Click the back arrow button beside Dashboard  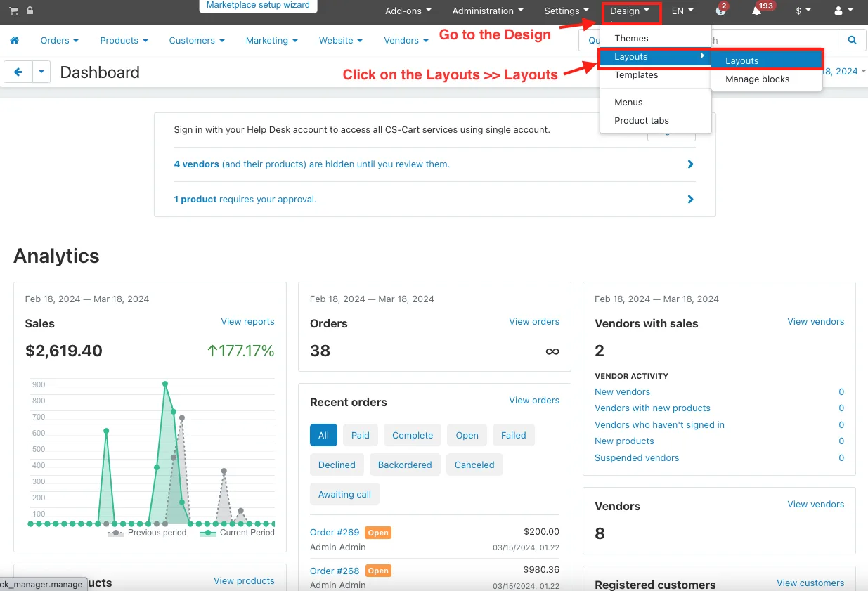tap(18, 72)
